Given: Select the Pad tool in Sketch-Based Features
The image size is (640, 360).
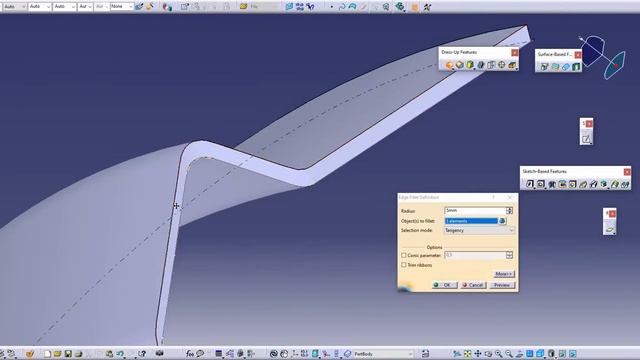Looking at the screenshot, I should tap(530, 184).
